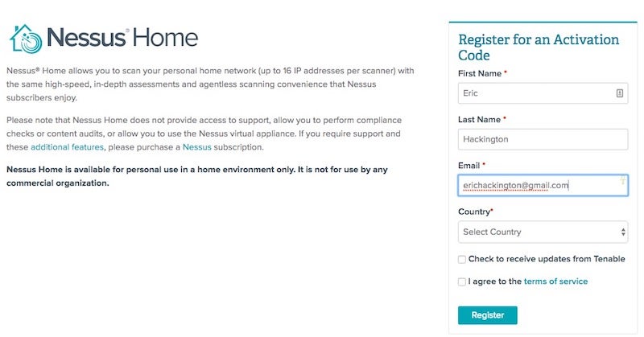Place the cursor in the Email address field

tap(543, 185)
